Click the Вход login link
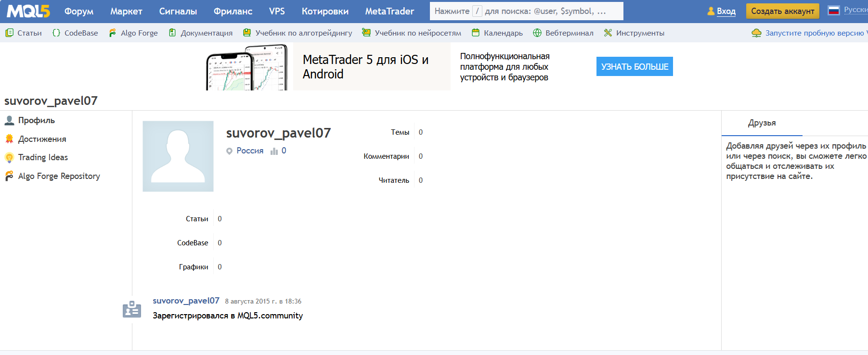This screenshot has width=868, height=355. click(726, 11)
